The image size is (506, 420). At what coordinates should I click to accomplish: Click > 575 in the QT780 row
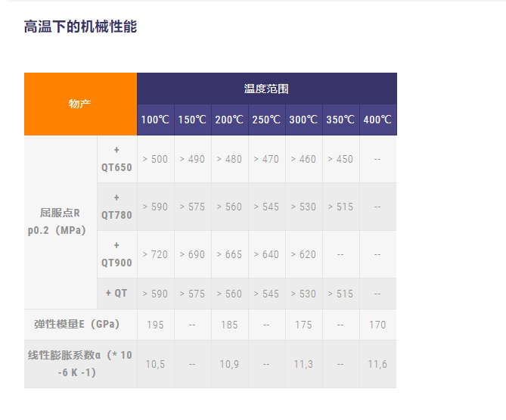tap(193, 207)
